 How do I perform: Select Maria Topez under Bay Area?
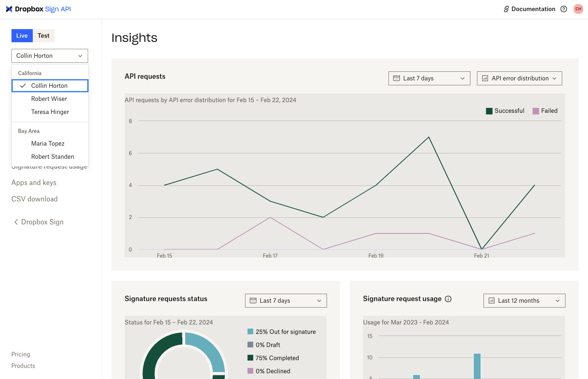click(48, 144)
